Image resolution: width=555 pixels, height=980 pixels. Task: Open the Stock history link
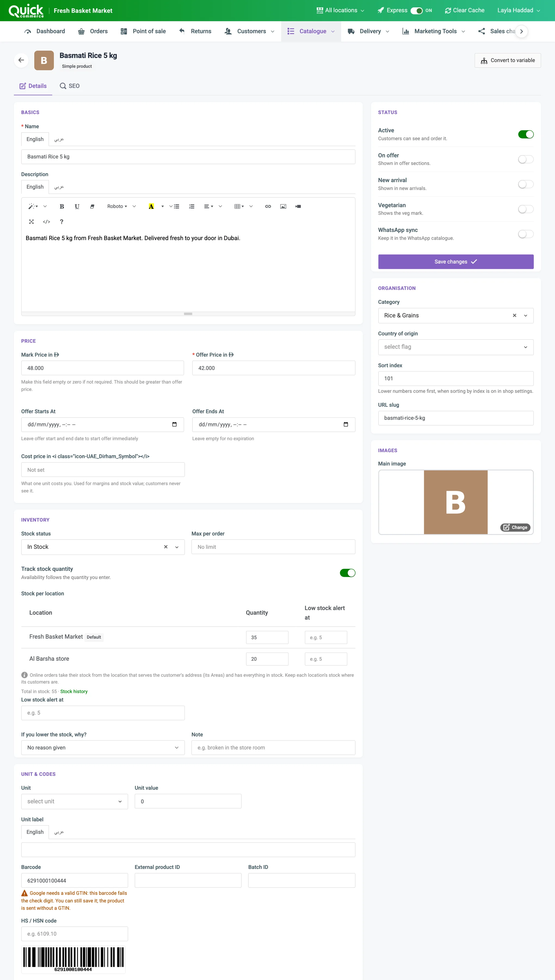click(x=74, y=691)
